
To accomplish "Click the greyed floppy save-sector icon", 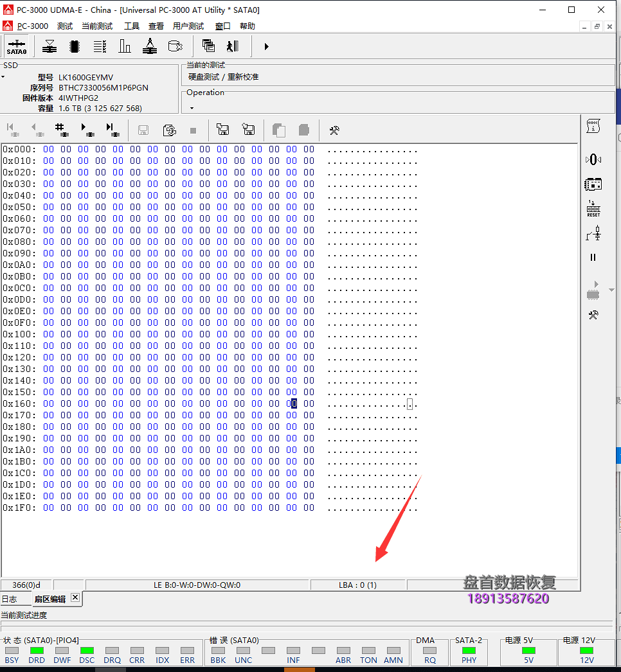I will click(143, 130).
